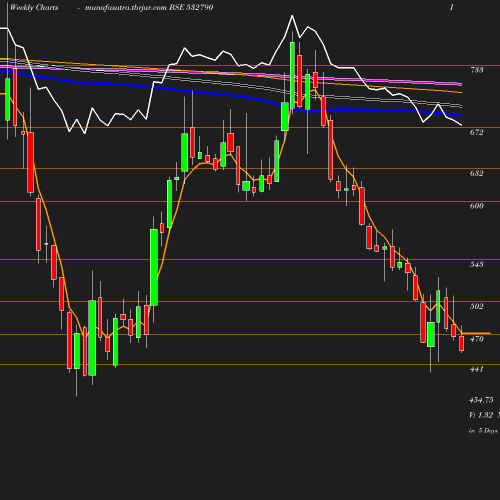Select the 632 price level label

pyautogui.click(x=476, y=173)
